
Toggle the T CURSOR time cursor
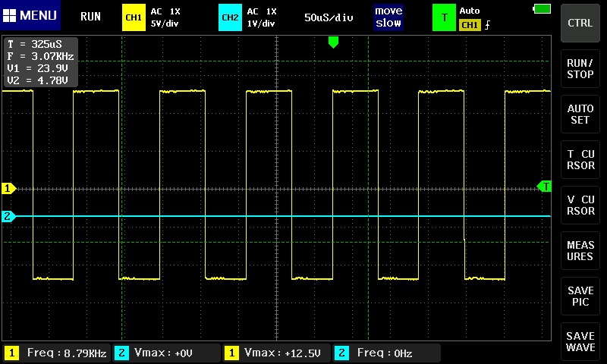coord(580,160)
